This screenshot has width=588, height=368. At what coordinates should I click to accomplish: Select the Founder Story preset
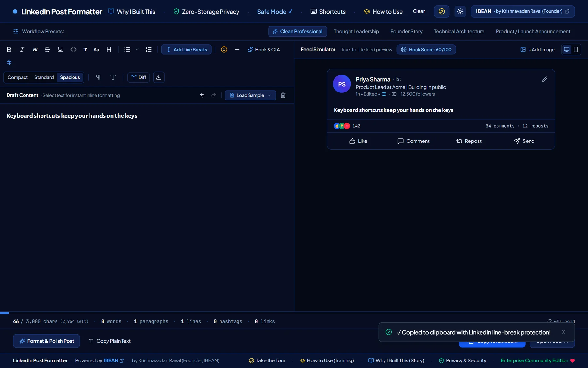coord(406,32)
